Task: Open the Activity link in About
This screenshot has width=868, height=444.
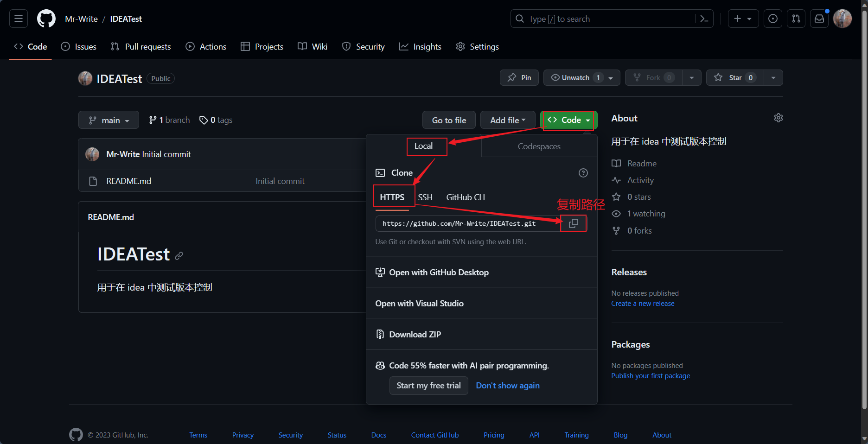Action: pyautogui.click(x=633, y=180)
